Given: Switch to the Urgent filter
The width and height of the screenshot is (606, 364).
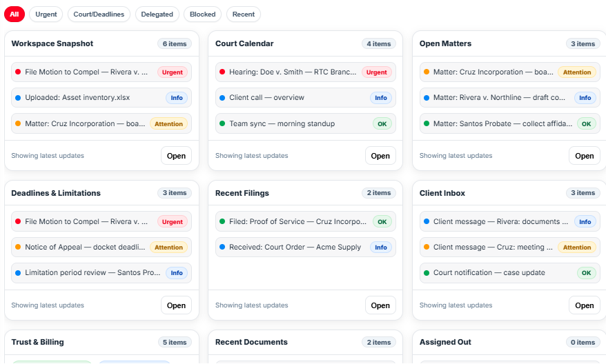Looking at the screenshot, I should [46, 14].
